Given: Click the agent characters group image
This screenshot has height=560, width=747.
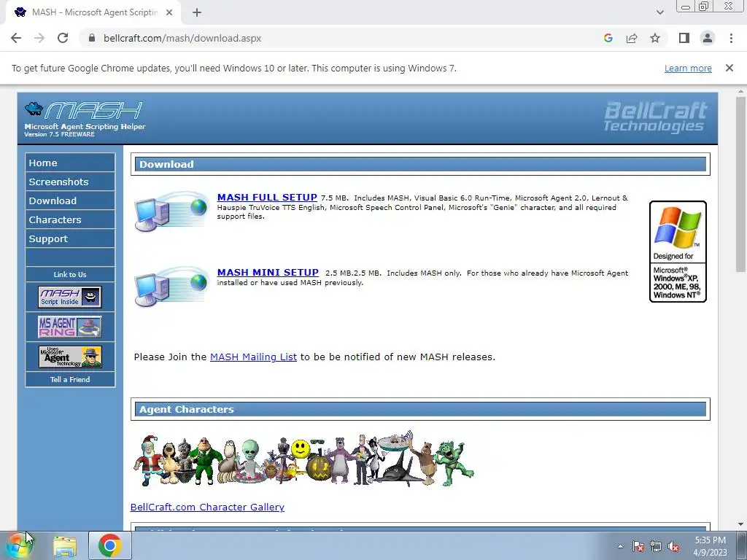Looking at the screenshot, I should pyautogui.click(x=303, y=459).
